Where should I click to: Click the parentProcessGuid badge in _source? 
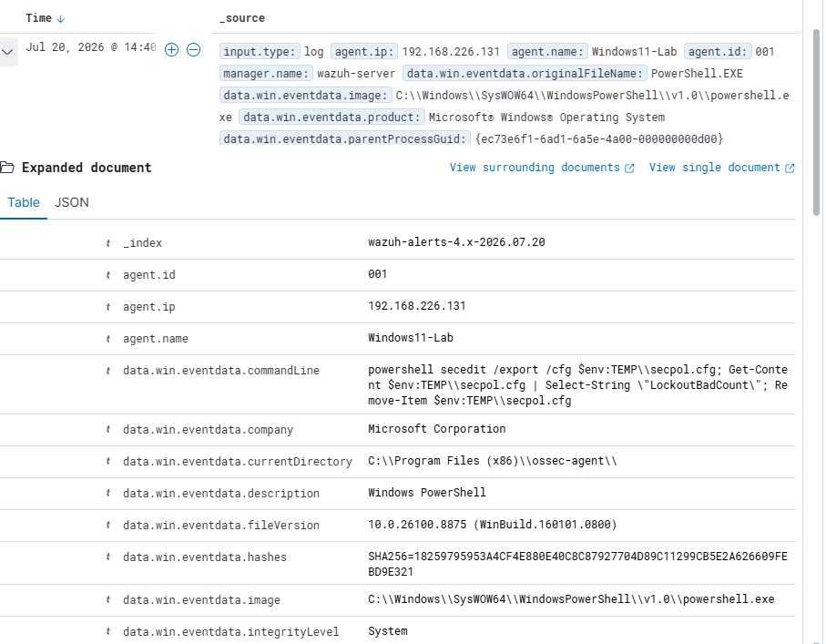(345, 138)
